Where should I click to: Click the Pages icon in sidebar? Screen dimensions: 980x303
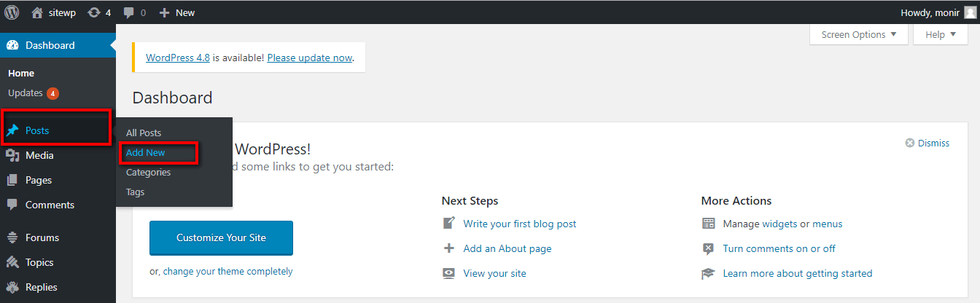12,180
